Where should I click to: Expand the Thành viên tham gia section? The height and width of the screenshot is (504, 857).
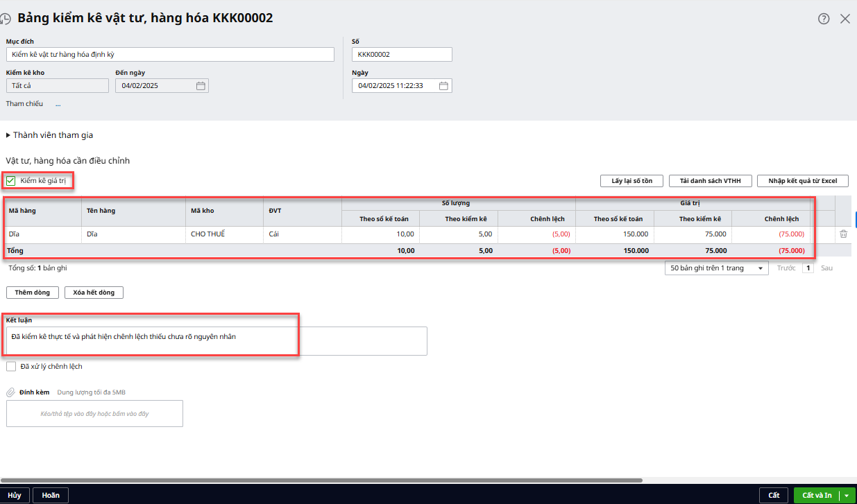click(8, 135)
